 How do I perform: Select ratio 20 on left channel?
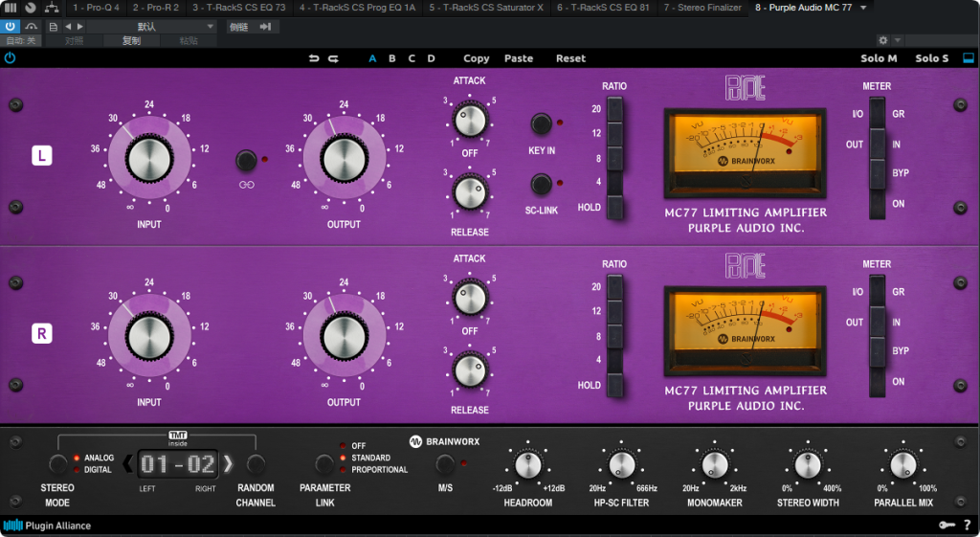(x=615, y=109)
